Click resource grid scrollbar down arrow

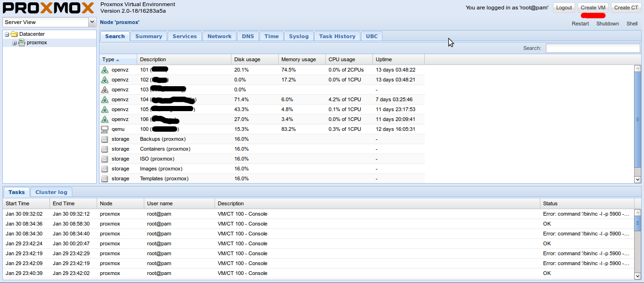[637, 179]
